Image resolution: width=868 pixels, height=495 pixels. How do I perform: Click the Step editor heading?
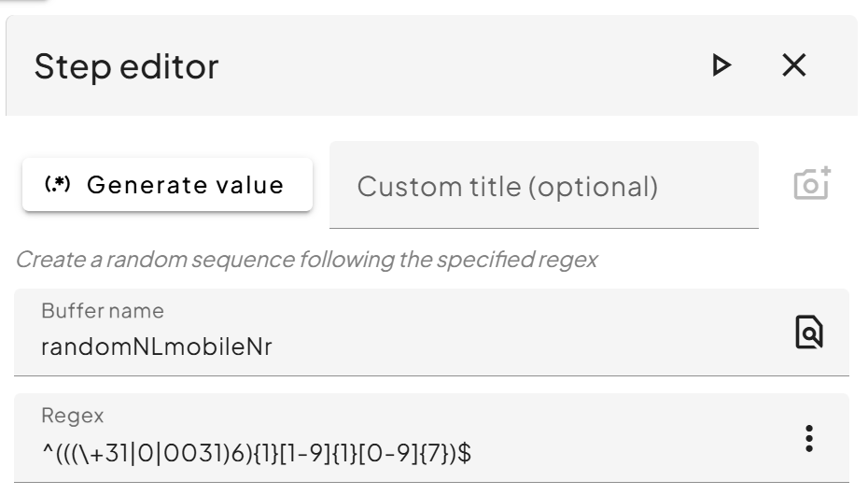[x=126, y=66]
